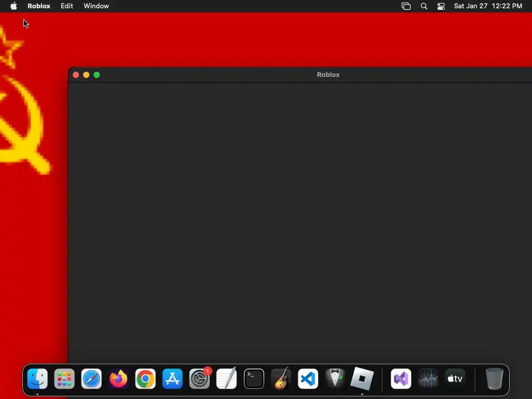Launch Terminal from the dock
Screen dimensions: 532x399
point(254,379)
